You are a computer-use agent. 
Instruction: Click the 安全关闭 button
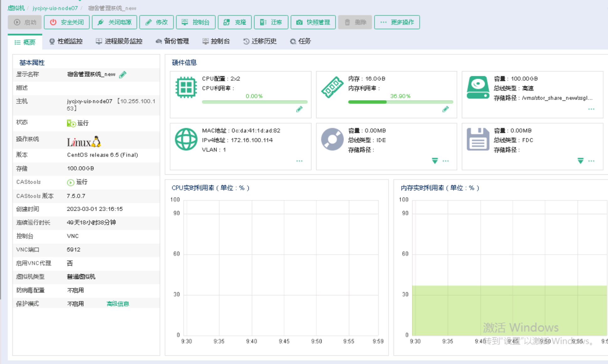point(67,22)
